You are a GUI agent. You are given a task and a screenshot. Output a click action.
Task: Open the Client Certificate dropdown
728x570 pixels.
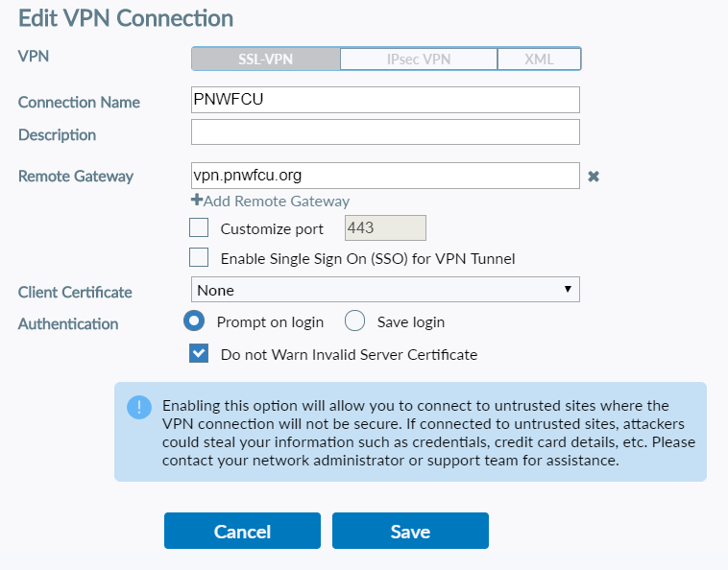tap(385, 289)
